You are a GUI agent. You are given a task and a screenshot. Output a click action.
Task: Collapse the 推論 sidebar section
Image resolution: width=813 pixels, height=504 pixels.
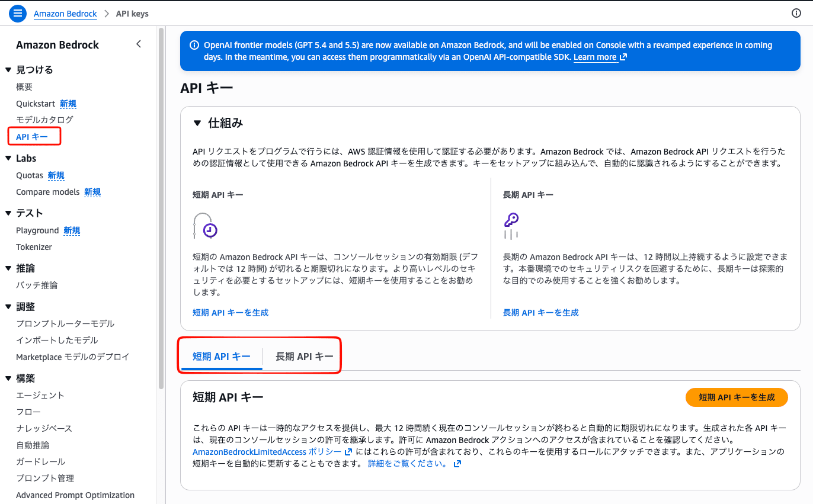pyautogui.click(x=8, y=268)
